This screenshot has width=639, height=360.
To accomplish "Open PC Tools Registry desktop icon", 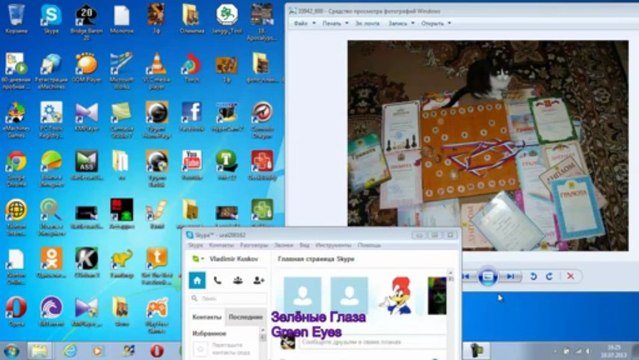I will 51,119.
